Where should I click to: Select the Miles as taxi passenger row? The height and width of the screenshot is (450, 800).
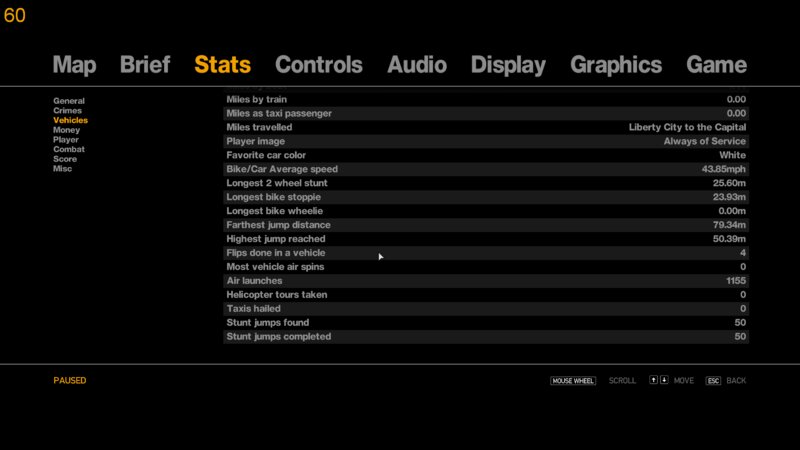pyautogui.click(x=486, y=113)
